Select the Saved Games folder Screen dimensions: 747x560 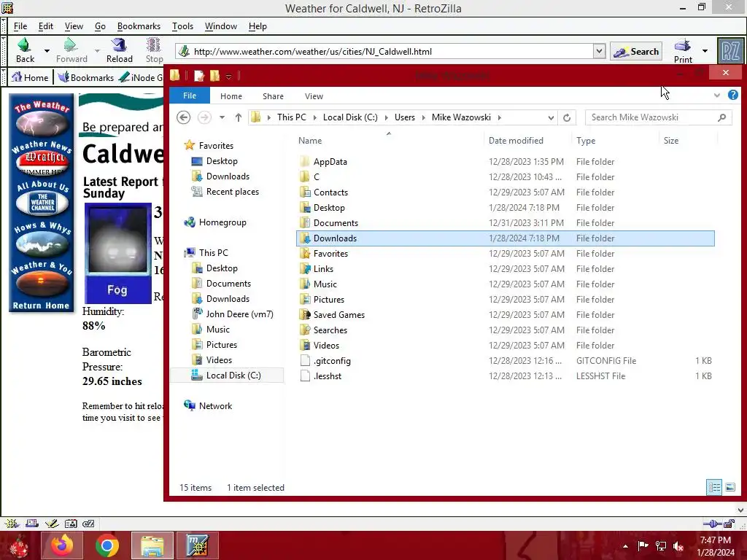click(505, 315)
